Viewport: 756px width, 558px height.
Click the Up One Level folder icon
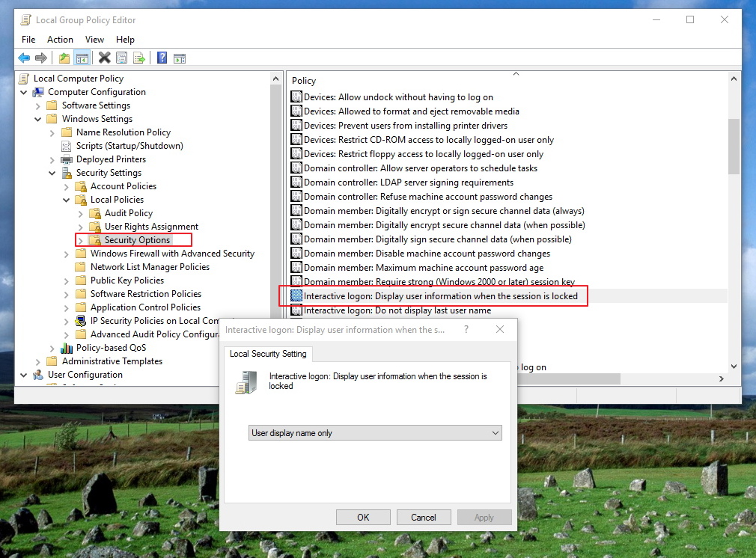(x=64, y=58)
